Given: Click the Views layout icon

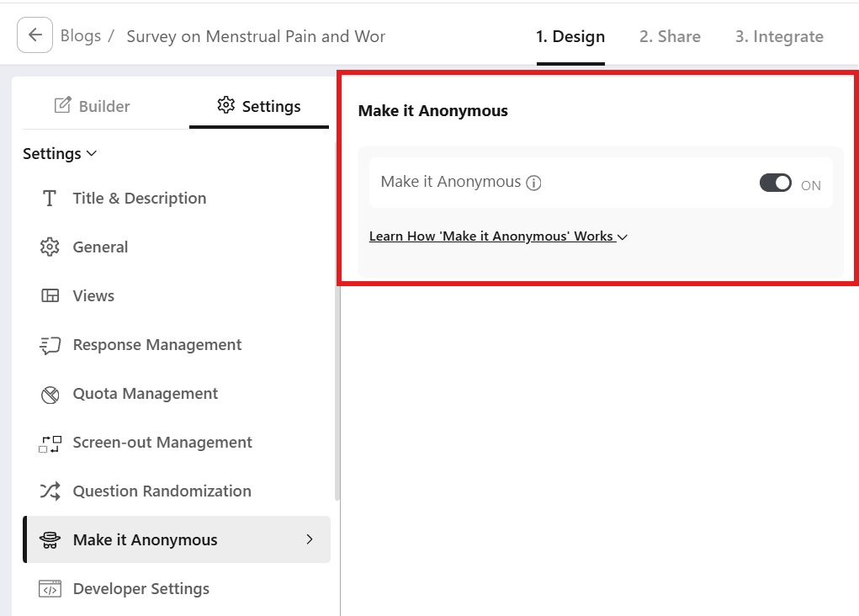Looking at the screenshot, I should point(50,296).
